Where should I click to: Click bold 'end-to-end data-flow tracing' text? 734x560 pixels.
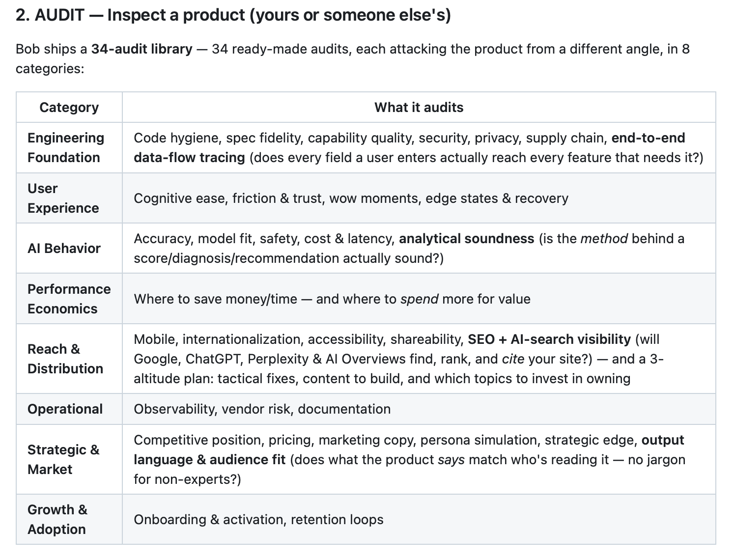[409, 147]
